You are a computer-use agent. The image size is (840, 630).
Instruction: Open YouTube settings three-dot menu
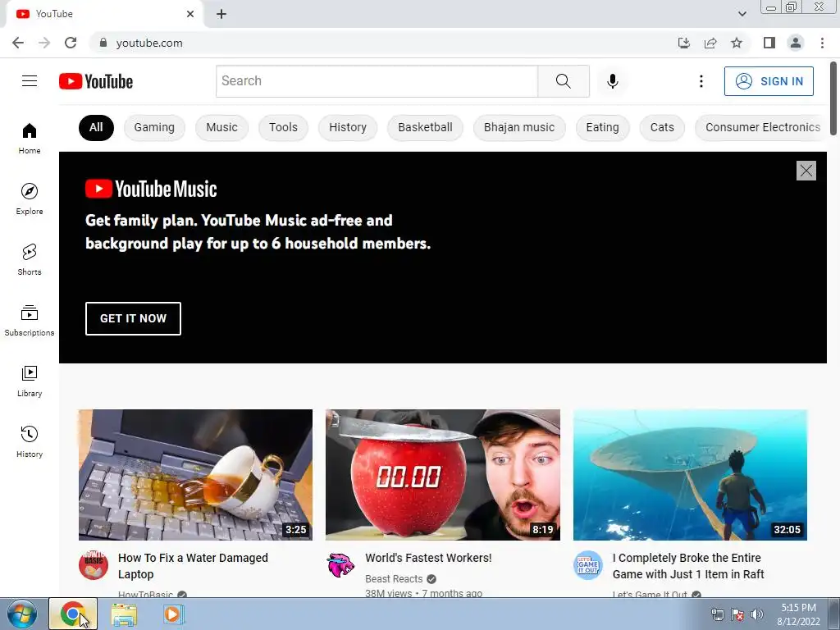point(701,81)
